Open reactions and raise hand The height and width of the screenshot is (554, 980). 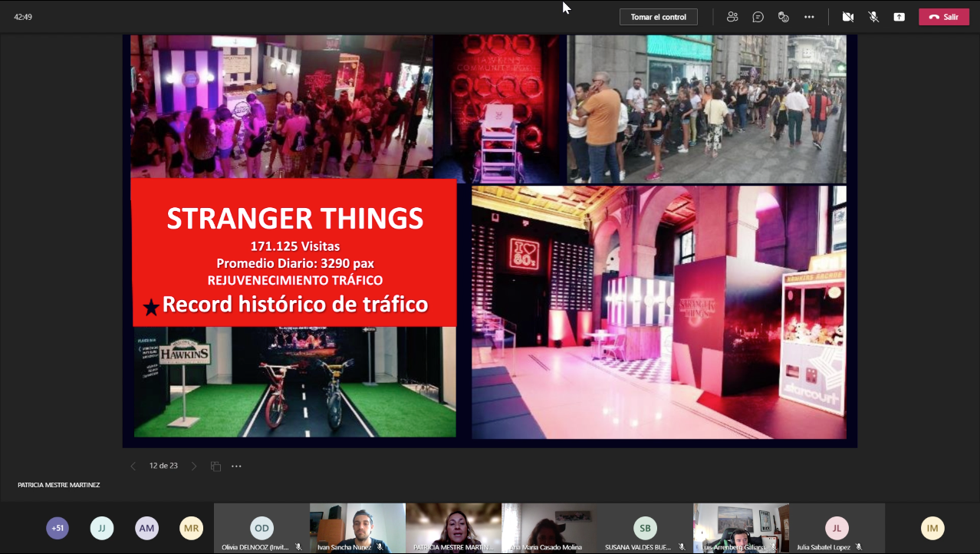click(783, 17)
